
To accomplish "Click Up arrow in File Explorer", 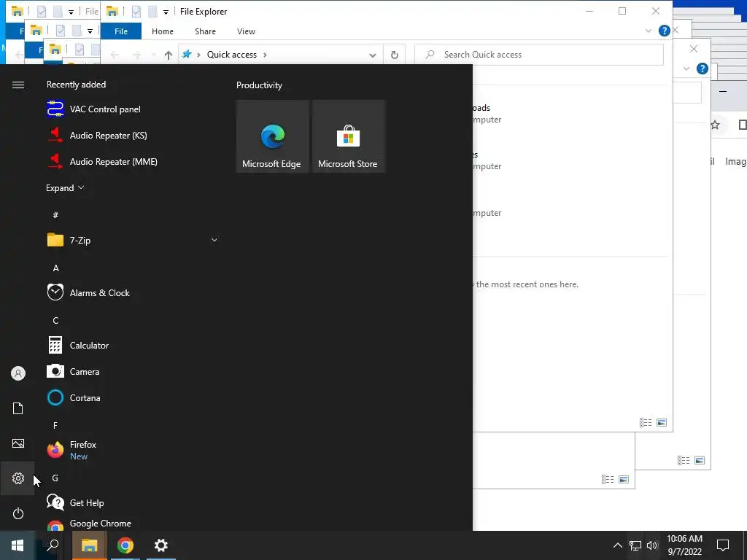I will click(x=169, y=55).
